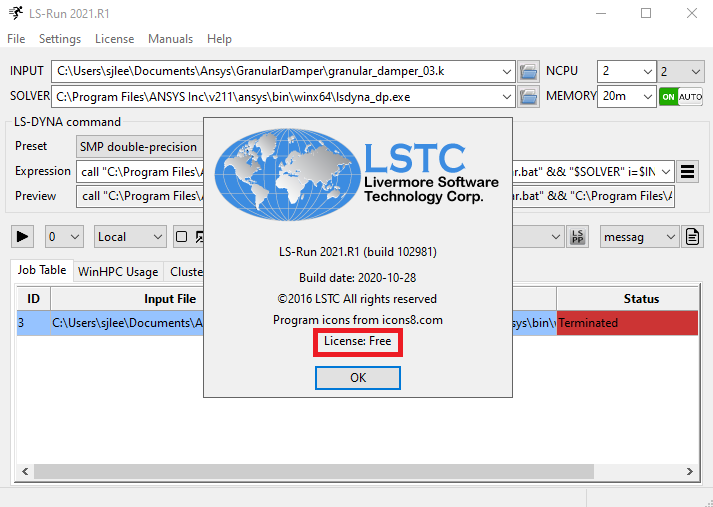Click OK in the about dialog
Viewport: 713px width, 507px height.
(x=357, y=378)
